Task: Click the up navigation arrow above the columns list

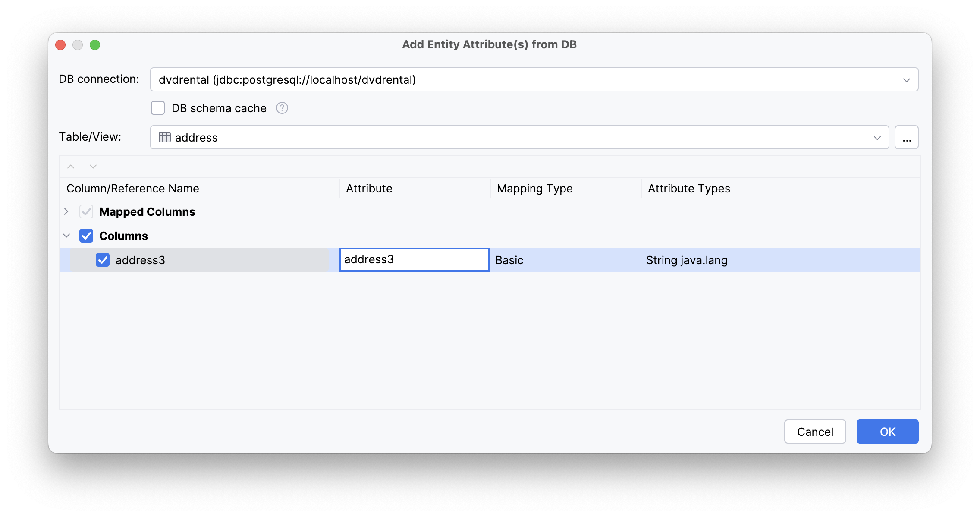Action: (x=70, y=167)
